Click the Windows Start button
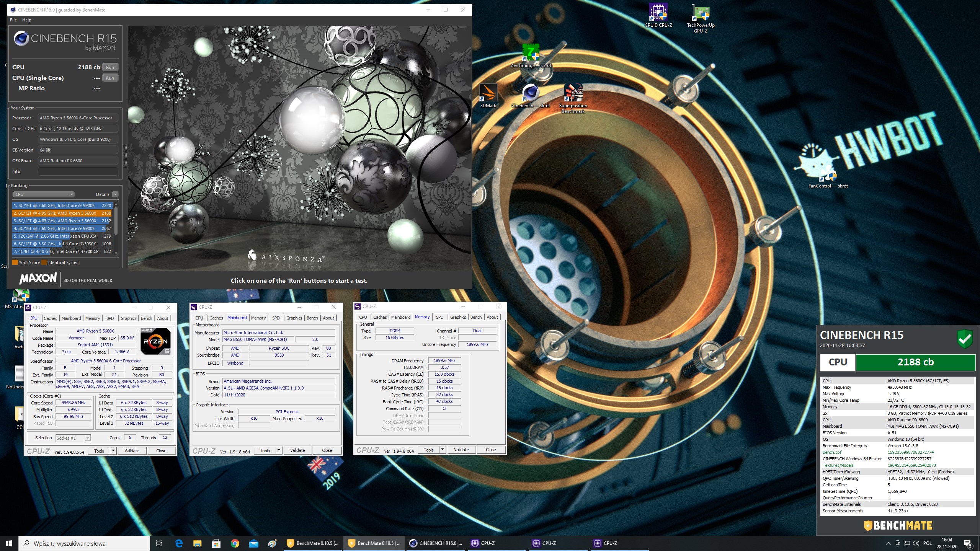This screenshot has width=980, height=551. [x=9, y=543]
